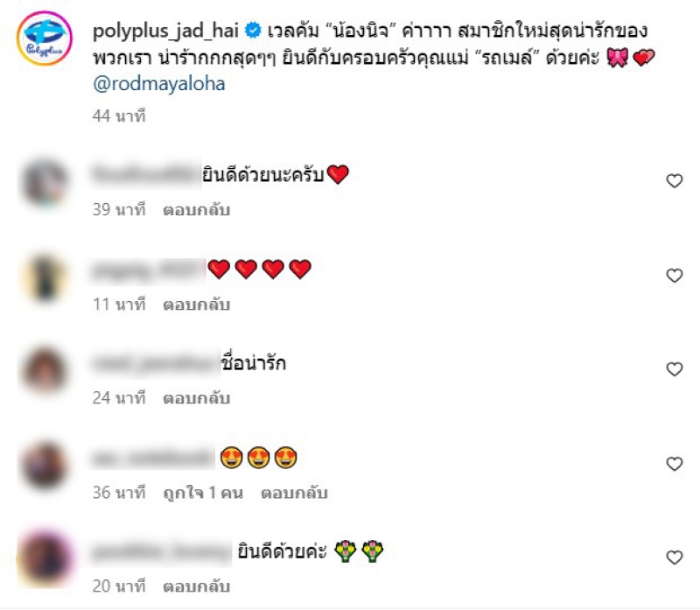Screen dimensions: 700x610
Task: Click the 44 นาที post timestamp
Action: [x=119, y=116]
